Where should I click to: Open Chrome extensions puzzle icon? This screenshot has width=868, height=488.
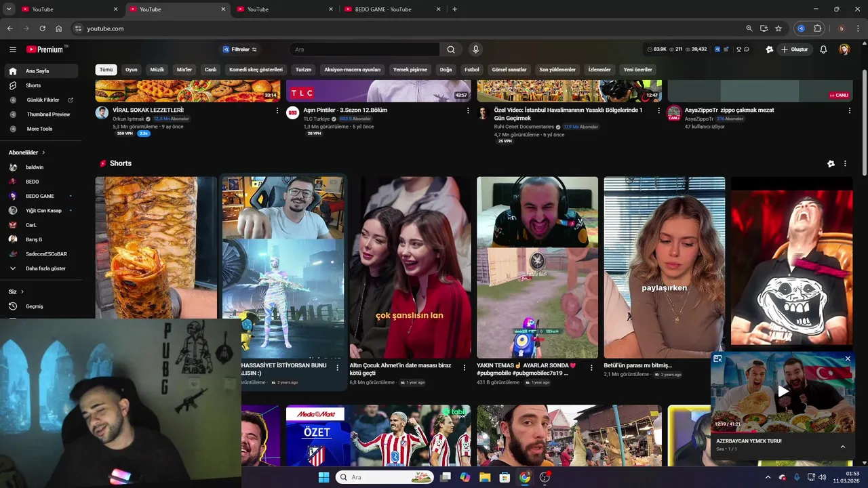click(818, 28)
